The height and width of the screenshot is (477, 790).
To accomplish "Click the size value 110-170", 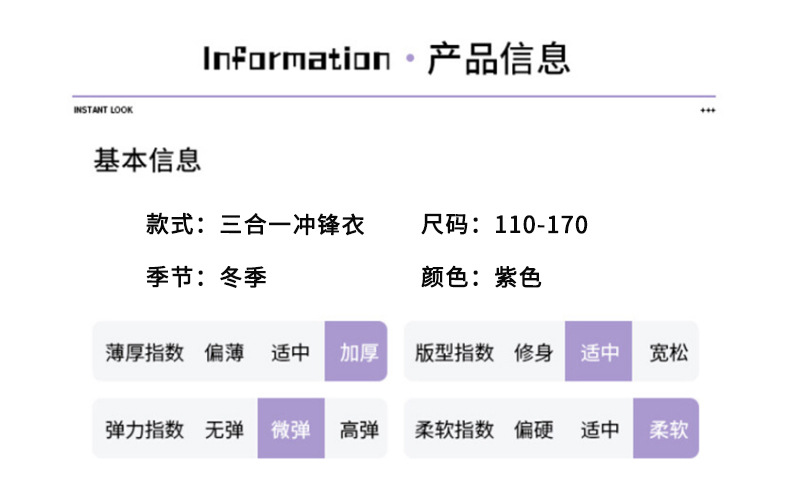I will pyautogui.click(x=541, y=225).
